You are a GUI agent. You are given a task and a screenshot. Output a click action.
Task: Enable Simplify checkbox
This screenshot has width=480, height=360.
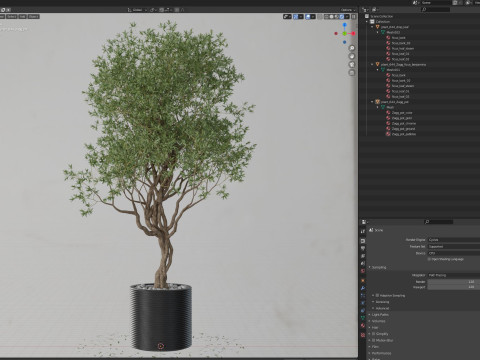374,334
